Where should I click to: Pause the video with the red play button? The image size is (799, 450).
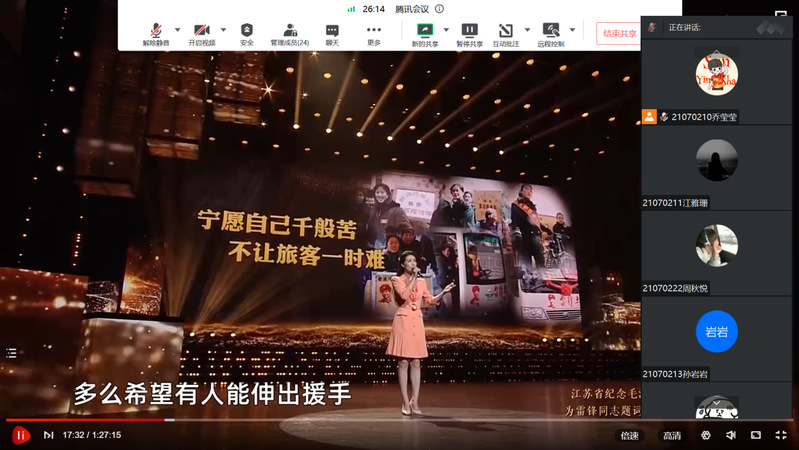click(20, 435)
